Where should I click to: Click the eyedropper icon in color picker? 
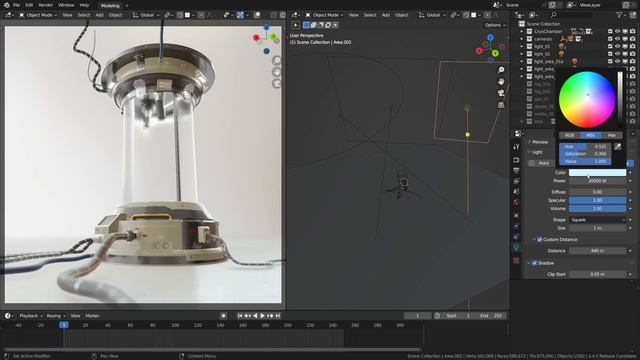click(618, 147)
